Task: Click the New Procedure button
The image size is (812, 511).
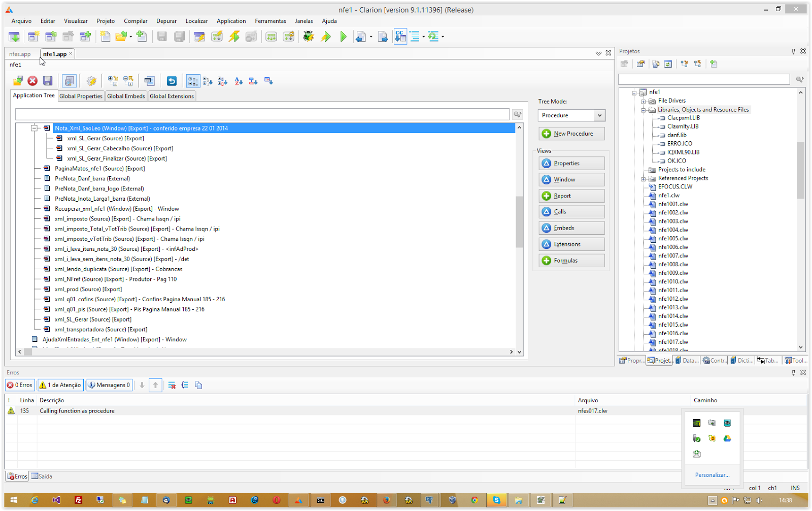Action: click(x=571, y=133)
